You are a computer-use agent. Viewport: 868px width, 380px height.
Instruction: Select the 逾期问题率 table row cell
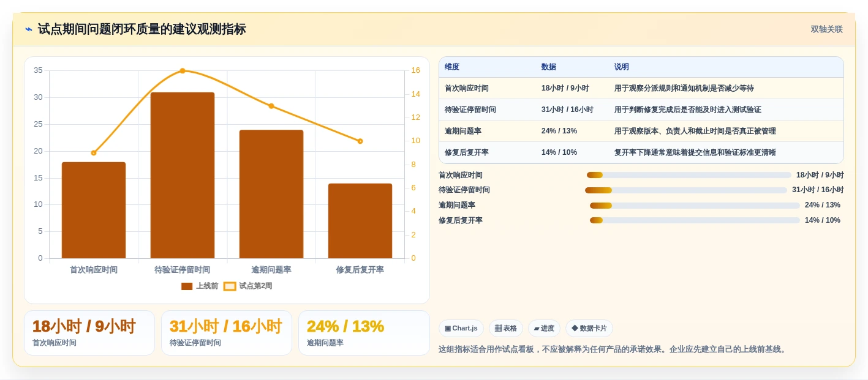[463, 131]
